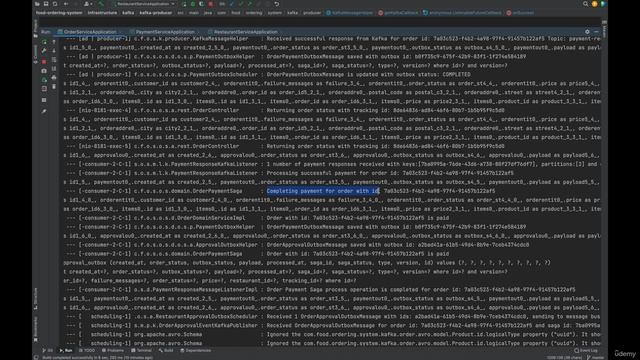
Task: Click the Rerun icon in Run panel
Action: coord(44,42)
